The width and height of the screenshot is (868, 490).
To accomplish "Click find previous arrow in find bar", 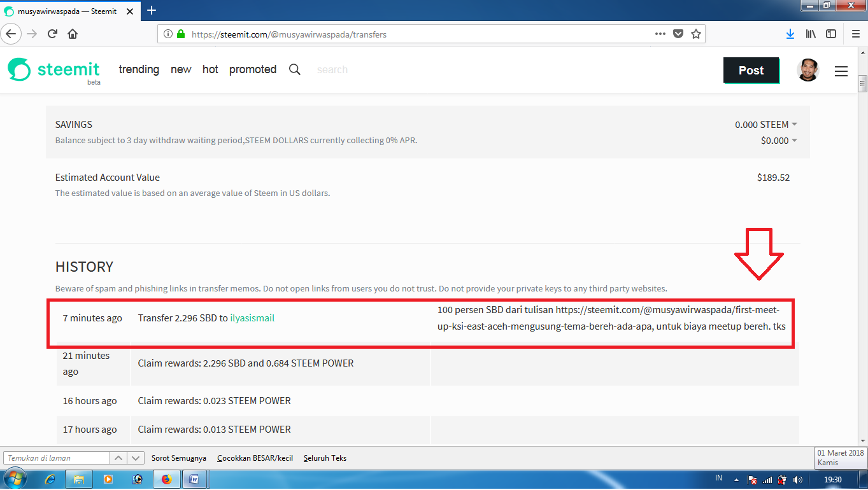I will (119, 458).
